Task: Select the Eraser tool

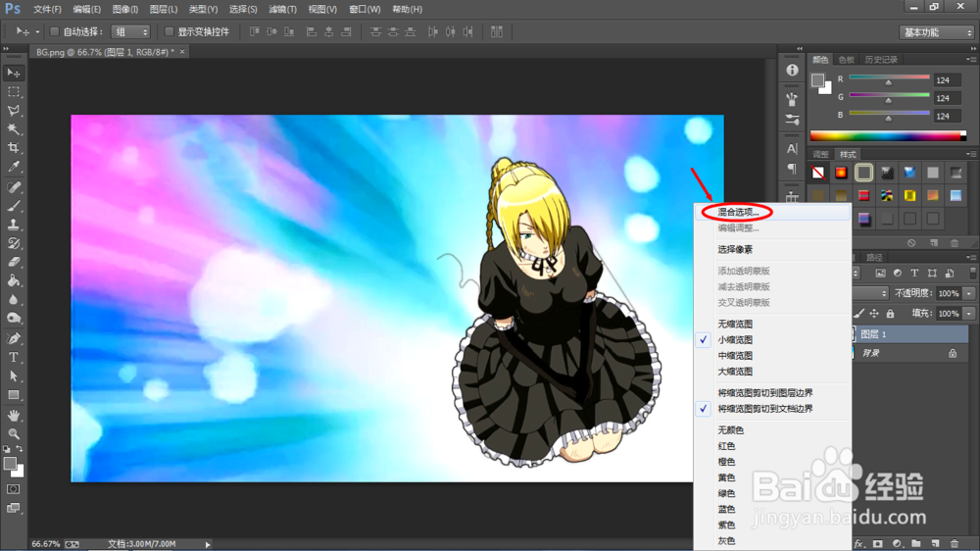Action: point(13,262)
